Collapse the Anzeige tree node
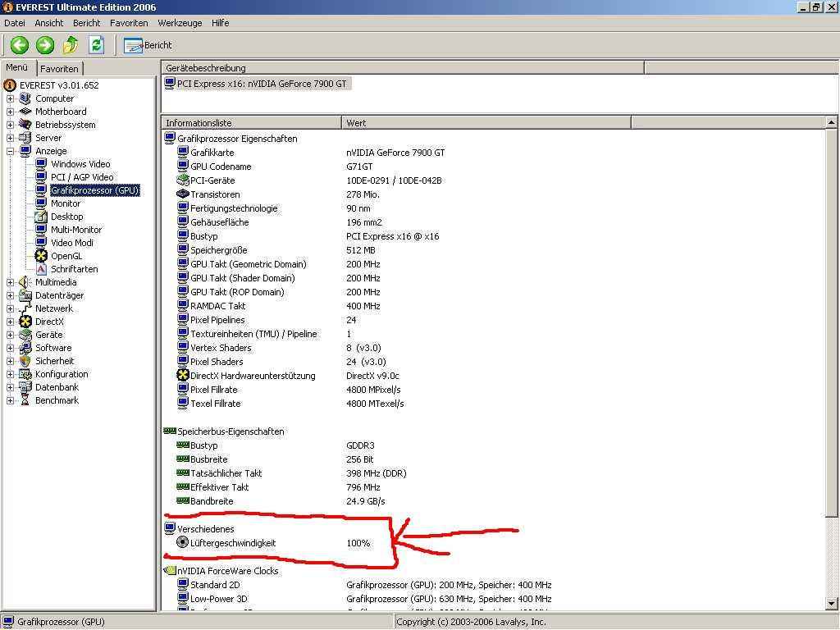 tap(10, 151)
